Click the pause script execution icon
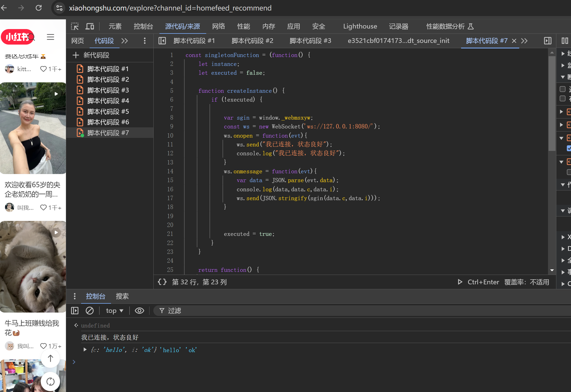Image resolution: width=571 pixels, height=392 pixels. [565, 41]
